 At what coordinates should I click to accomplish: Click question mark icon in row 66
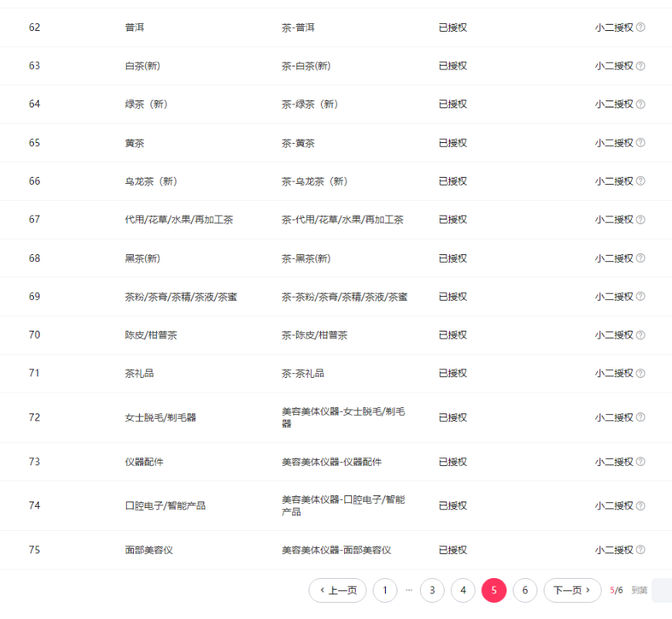tap(640, 182)
